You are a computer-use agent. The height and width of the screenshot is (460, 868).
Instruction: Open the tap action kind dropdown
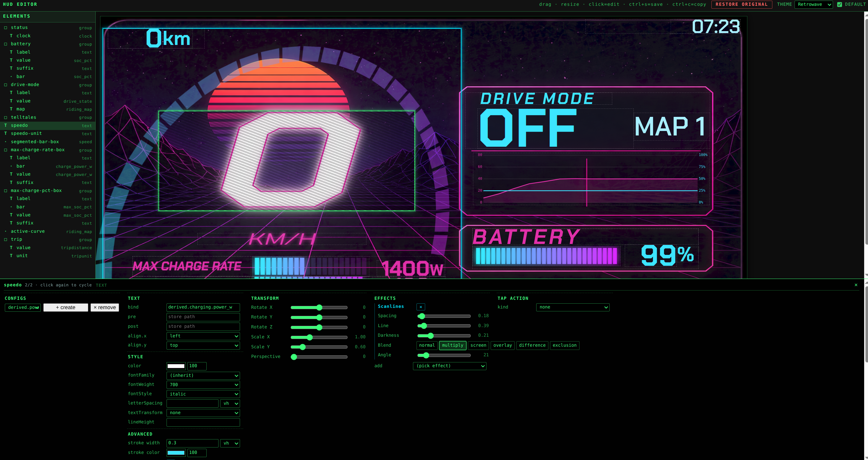pyautogui.click(x=573, y=307)
